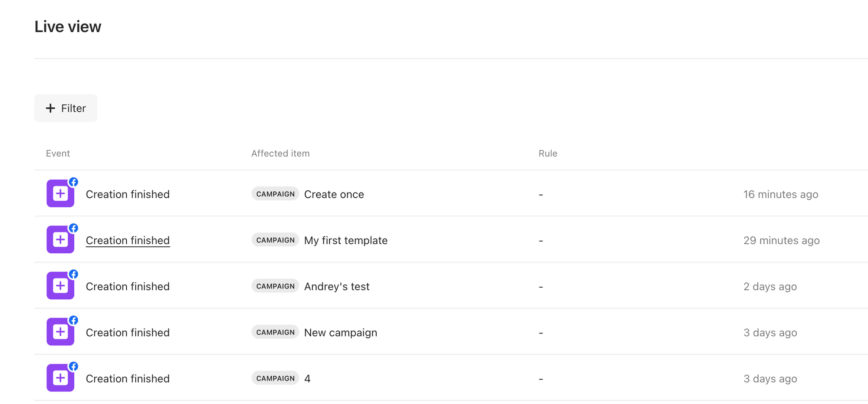868x404 pixels.
Task: Click creation icon in My first template row
Action: (x=60, y=239)
